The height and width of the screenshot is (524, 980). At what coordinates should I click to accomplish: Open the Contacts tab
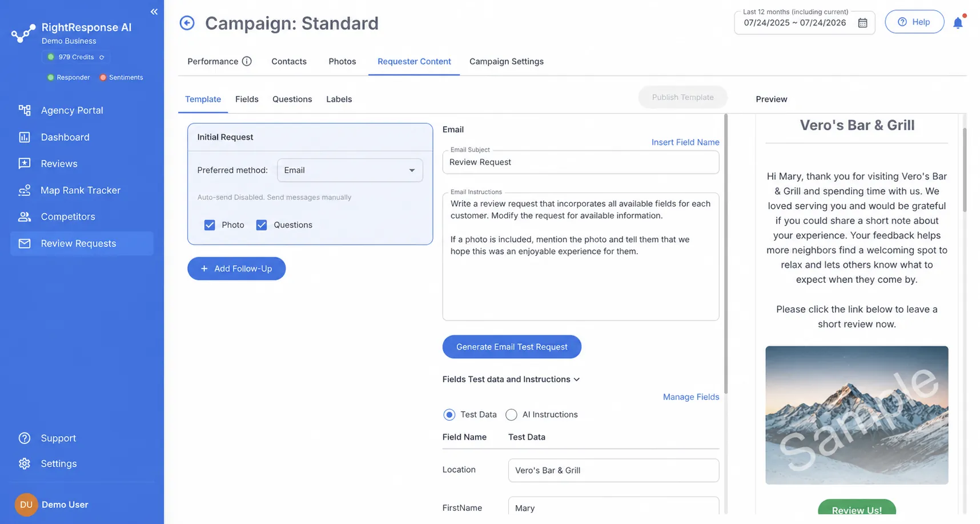click(x=289, y=61)
